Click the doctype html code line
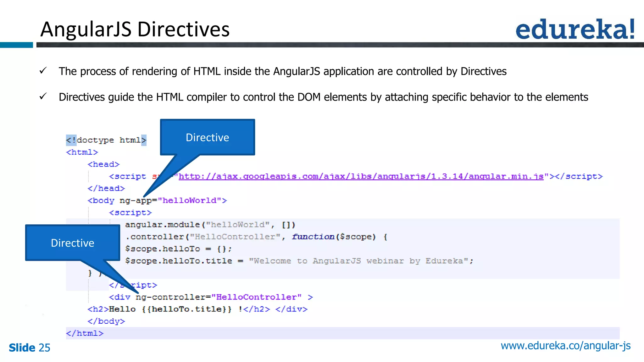 point(106,140)
